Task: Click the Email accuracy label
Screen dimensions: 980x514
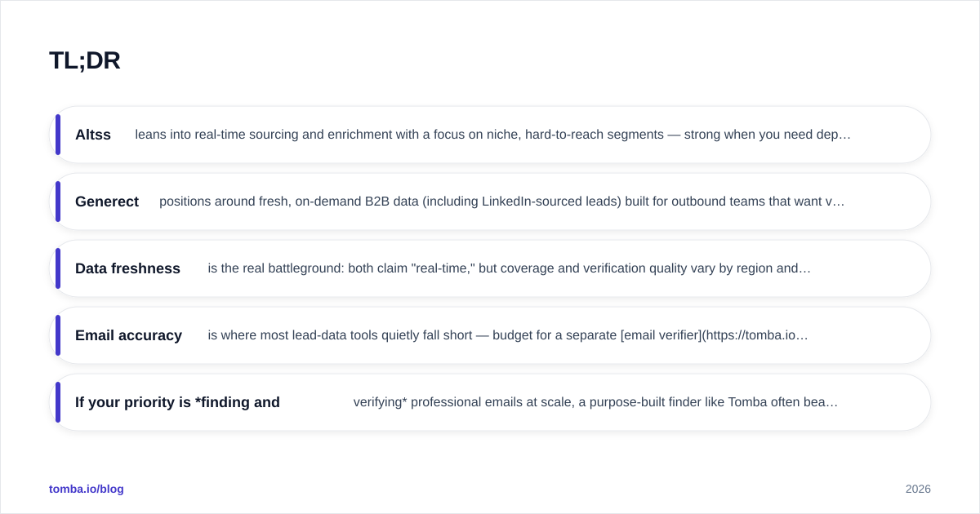Action: pos(128,335)
